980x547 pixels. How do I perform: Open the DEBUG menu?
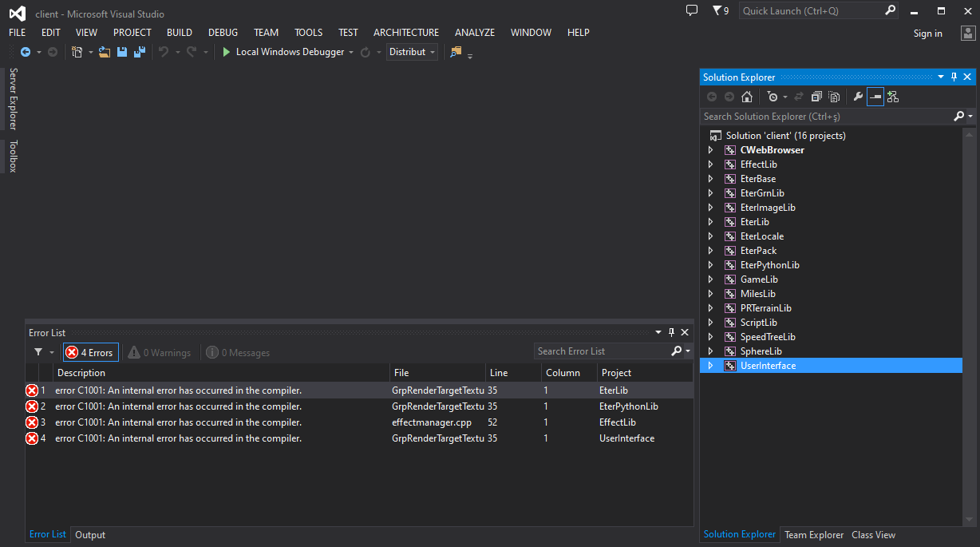[223, 33]
